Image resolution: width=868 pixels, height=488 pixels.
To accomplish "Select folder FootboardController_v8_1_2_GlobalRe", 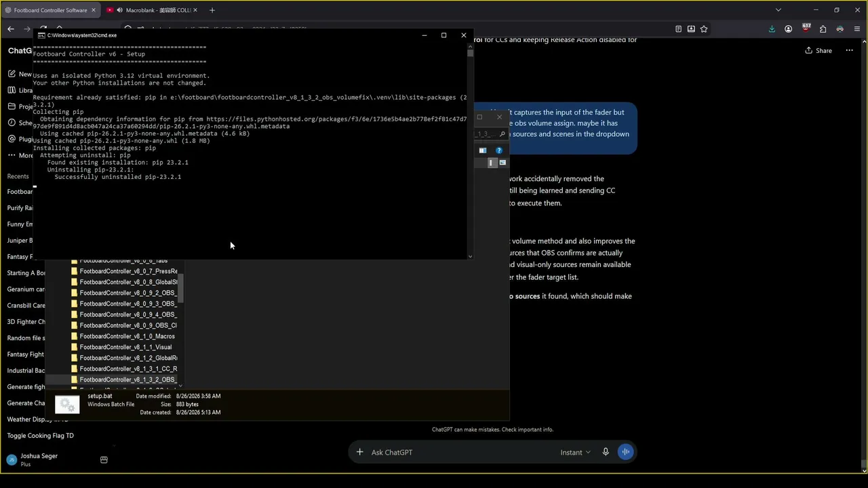I will pyautogui.click(x=125, y=358).
